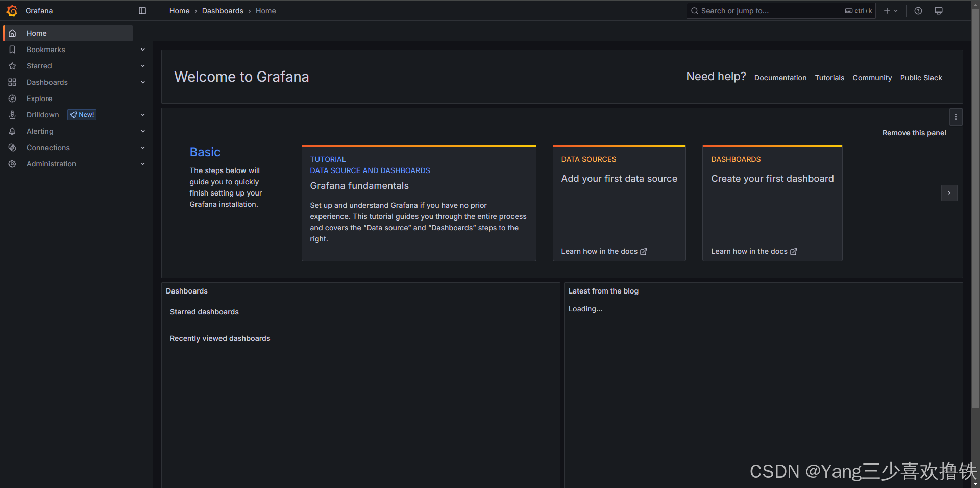Open Connections in the sidebar menu
The height and width of the screenshot is (488, 980).
pos(48,148)
